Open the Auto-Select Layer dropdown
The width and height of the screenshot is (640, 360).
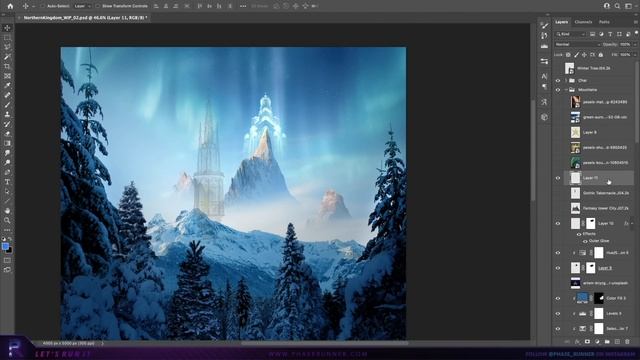tap(82, 6)
